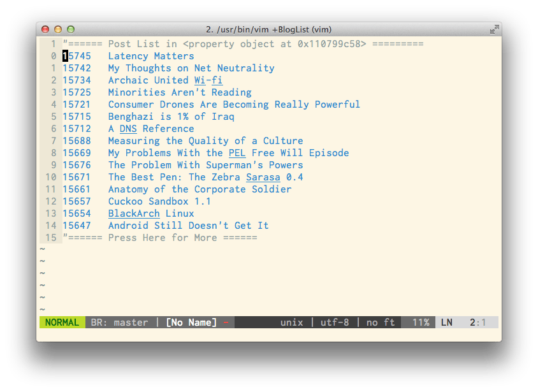
Task: Click relative line number 10 in gutter
Action: point(51,177)
